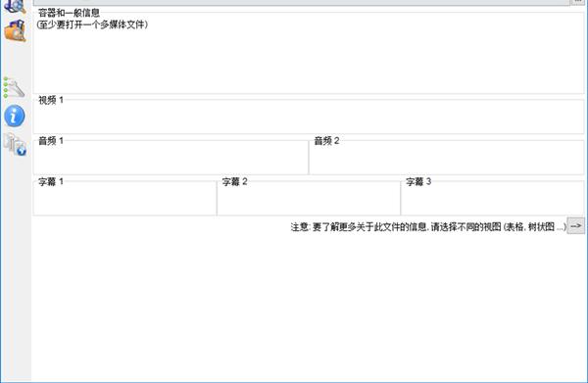Click the documents with globe icon
Viewport: 588px width, 383px height.
15,144
